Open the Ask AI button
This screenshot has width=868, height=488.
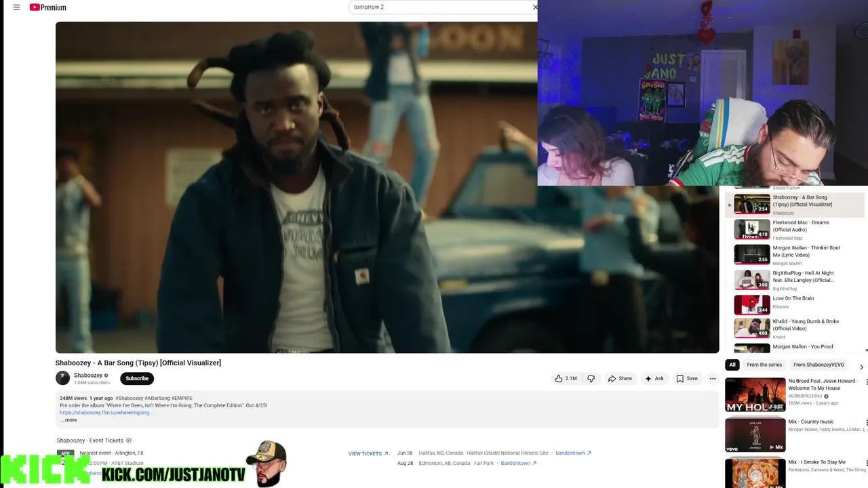point(654,378)
